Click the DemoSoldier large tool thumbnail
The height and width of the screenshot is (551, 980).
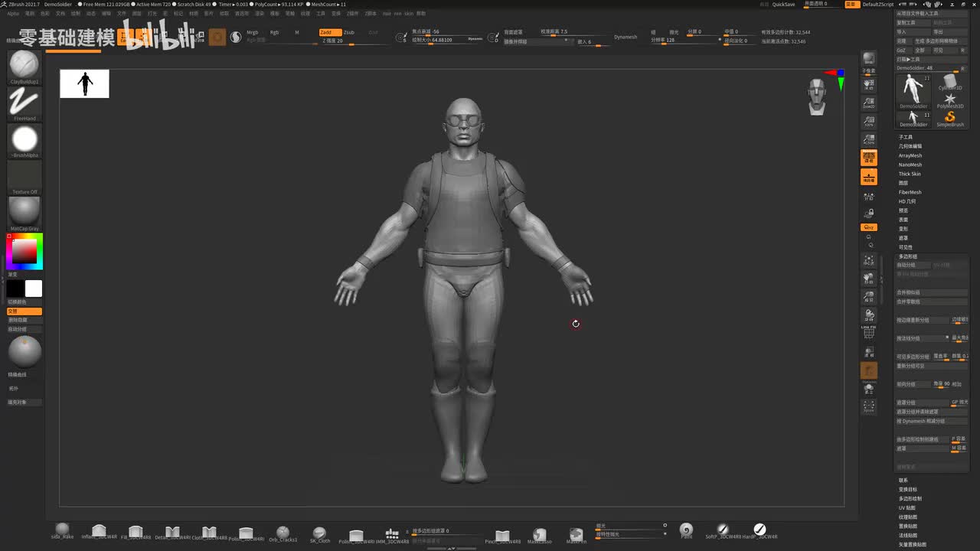913,91
